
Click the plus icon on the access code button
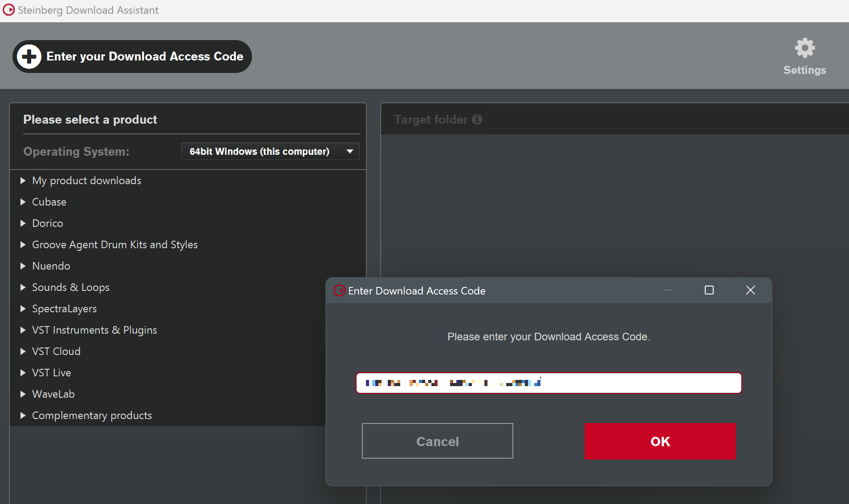[28, 56]
